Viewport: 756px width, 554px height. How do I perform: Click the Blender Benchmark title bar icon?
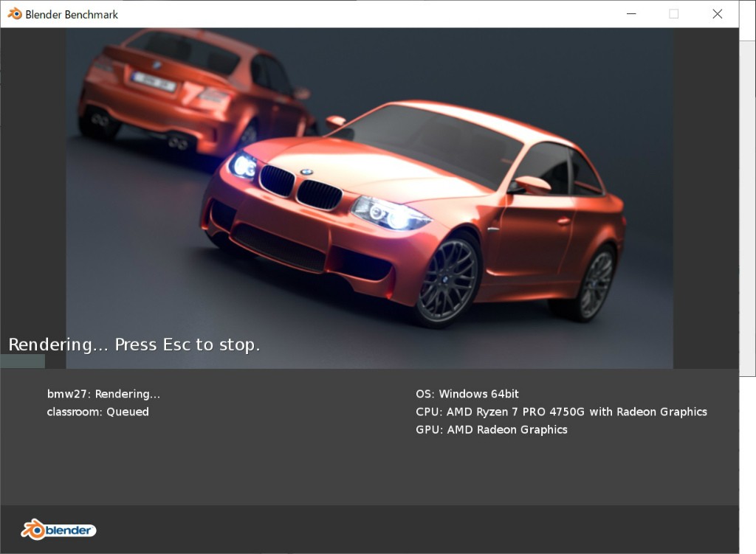tap(15, 14)
